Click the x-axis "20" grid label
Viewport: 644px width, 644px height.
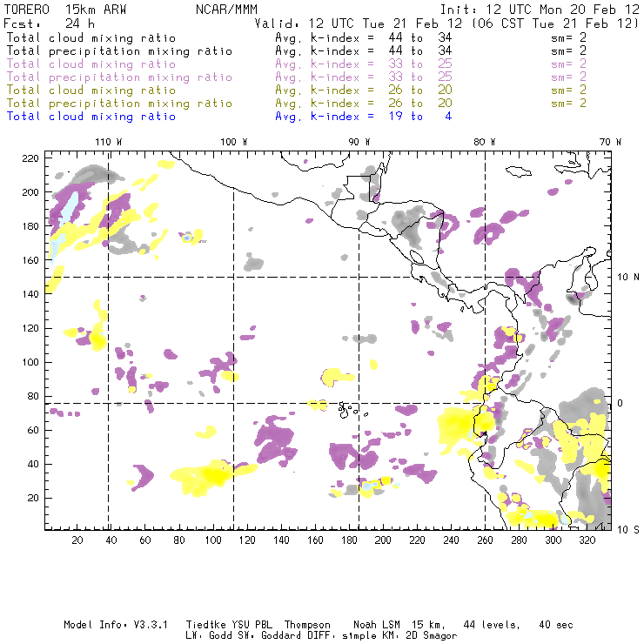(77, 540)
